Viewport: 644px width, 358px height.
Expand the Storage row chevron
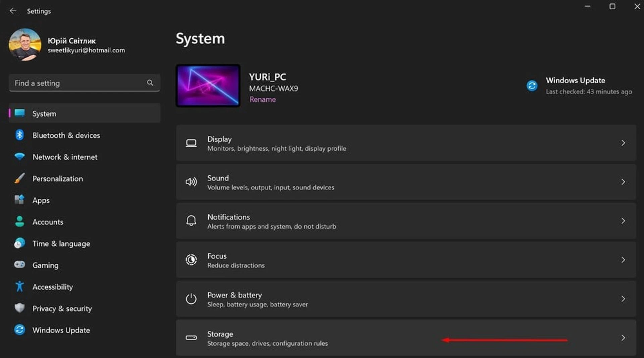click(x=623, y=338)
